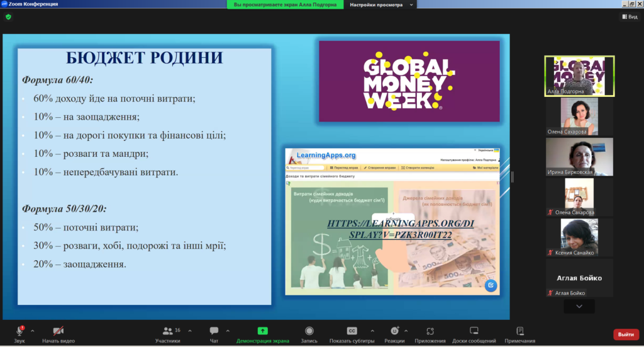This screenshot has width=644, height=347.
Task: Open Доски сообщений whiteboards
Action: pos(474,334)
